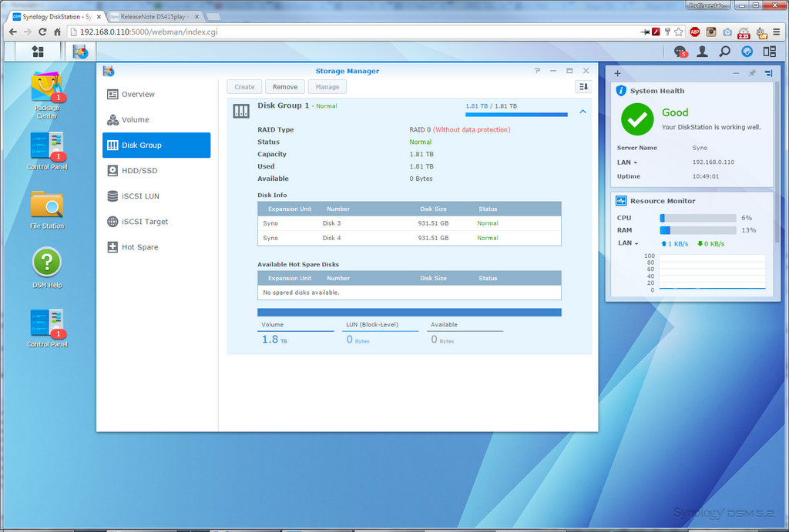
Task: Click the Disk 3 table row
Action: pyautogui.click(x=409, y=223)
